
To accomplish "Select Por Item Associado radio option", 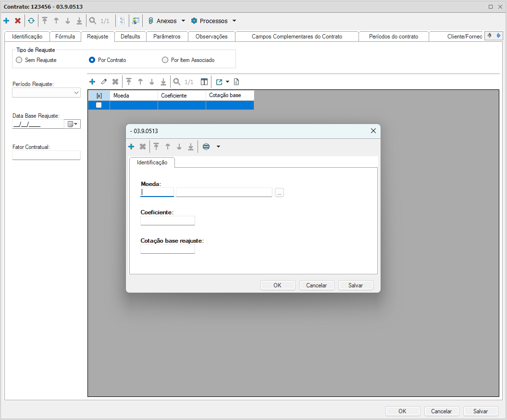I will [165, 60].
